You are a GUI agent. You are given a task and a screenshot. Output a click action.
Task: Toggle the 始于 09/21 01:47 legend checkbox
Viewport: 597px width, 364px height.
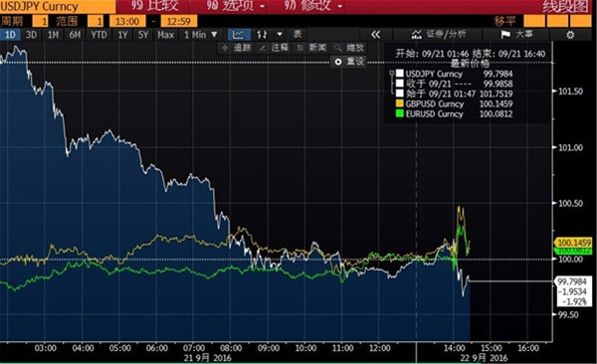pos(399,93)
